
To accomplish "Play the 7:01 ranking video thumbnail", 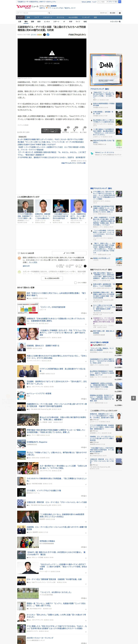I will point(119,308).
